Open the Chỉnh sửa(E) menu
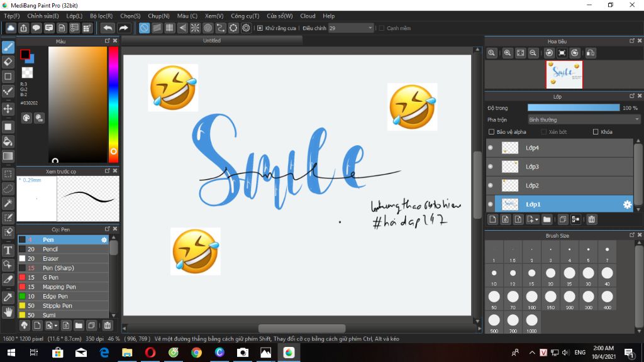The width and height of the screenshot is (644, 362). 43,16
